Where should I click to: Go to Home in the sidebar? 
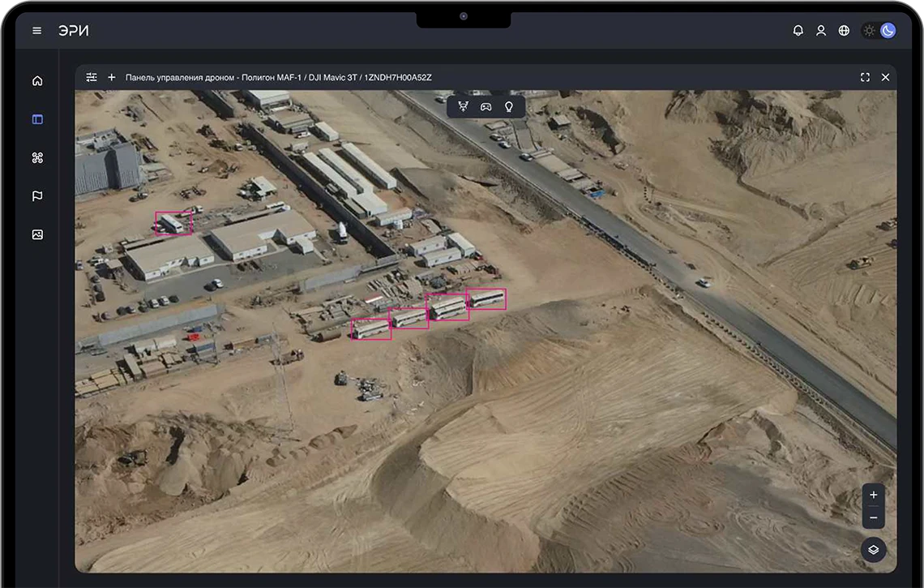coord(37,81)
